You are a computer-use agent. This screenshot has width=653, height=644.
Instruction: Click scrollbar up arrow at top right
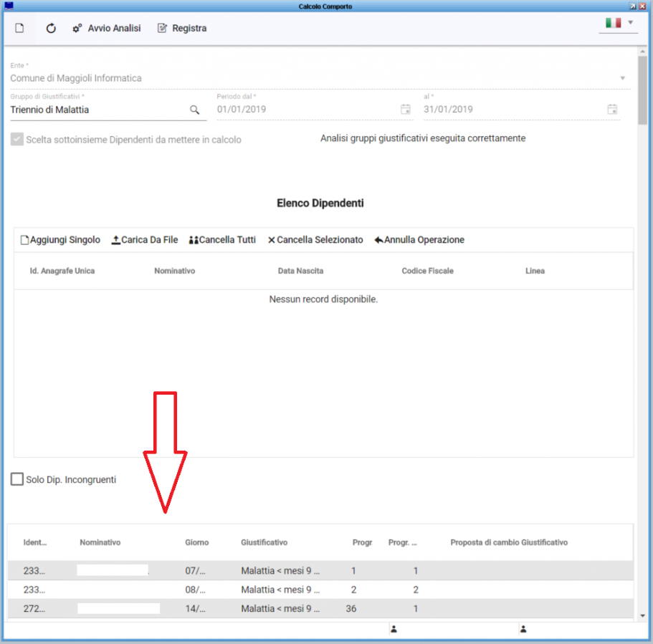[642, 51]
